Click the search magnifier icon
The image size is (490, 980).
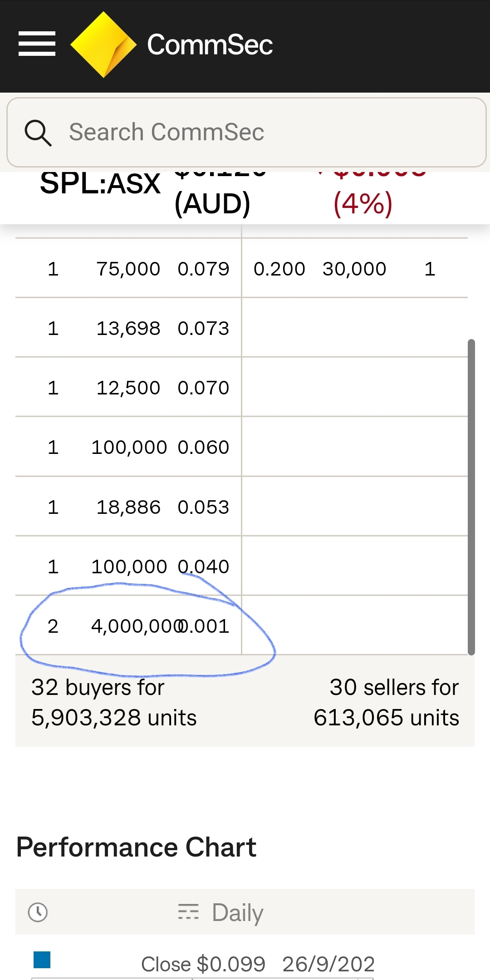(38, 133)
